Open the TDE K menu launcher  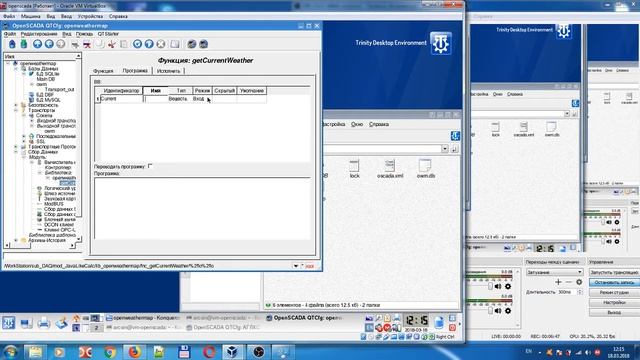coord(9,323)
